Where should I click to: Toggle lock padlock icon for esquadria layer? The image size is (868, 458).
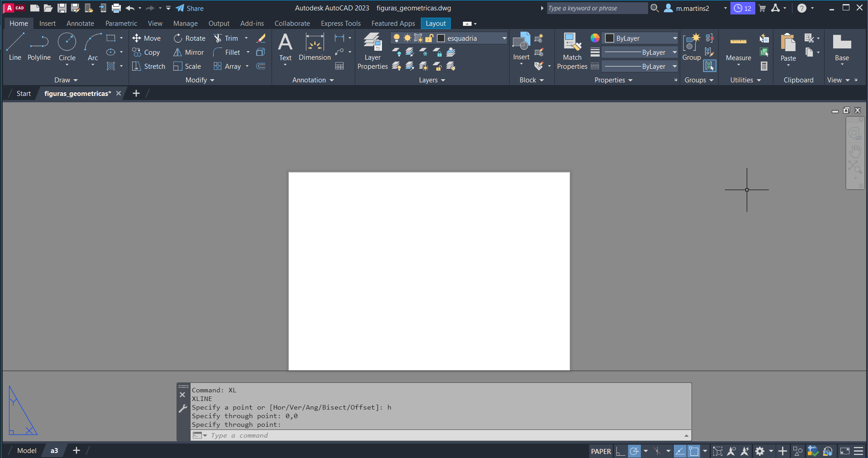click(x=429, y=38)
